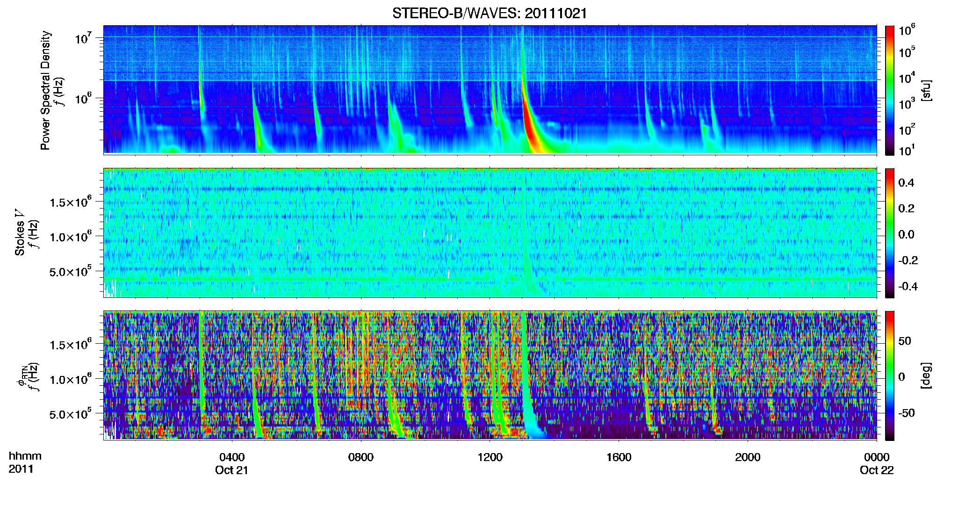
Task: Select the "Oct 22" date label
Action: [x=877, y=470]
